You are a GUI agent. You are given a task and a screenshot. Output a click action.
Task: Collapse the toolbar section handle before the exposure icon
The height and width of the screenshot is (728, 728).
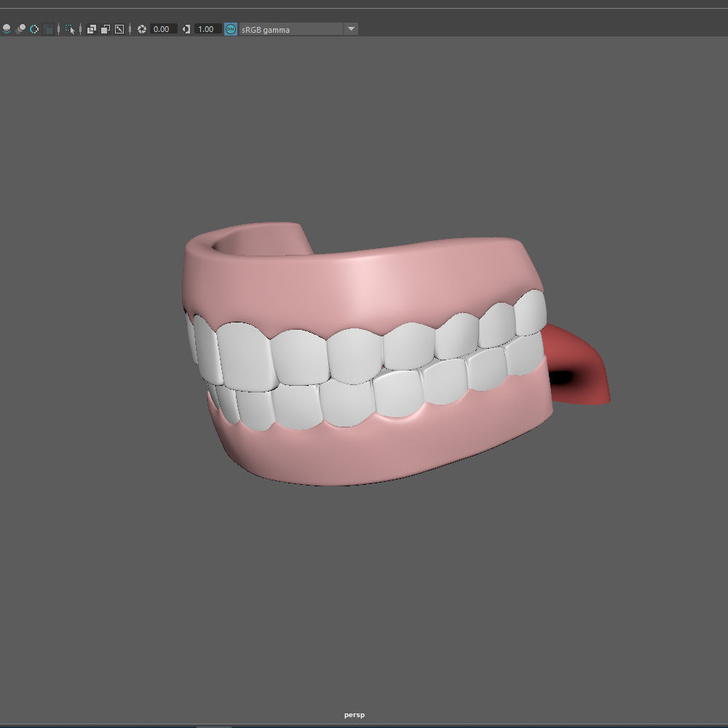click(130, 29)
